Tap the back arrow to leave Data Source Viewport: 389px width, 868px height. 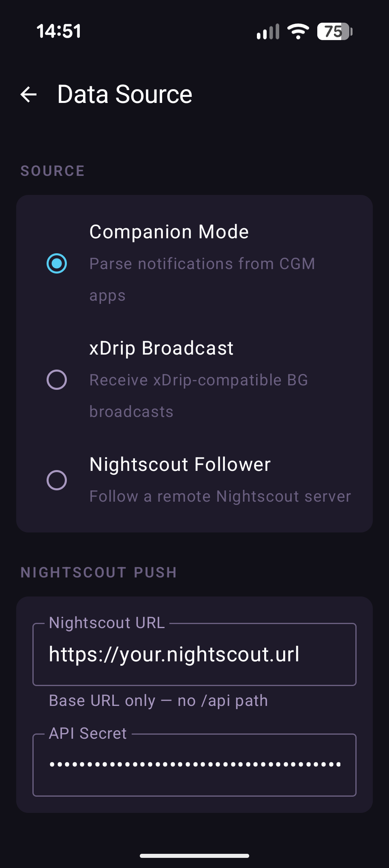click(28, 94)
